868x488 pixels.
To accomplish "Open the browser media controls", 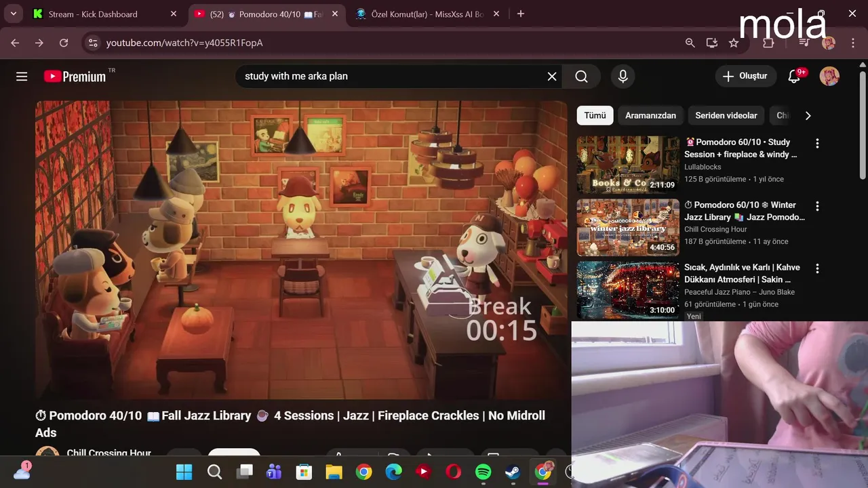I will click(804, 43).
